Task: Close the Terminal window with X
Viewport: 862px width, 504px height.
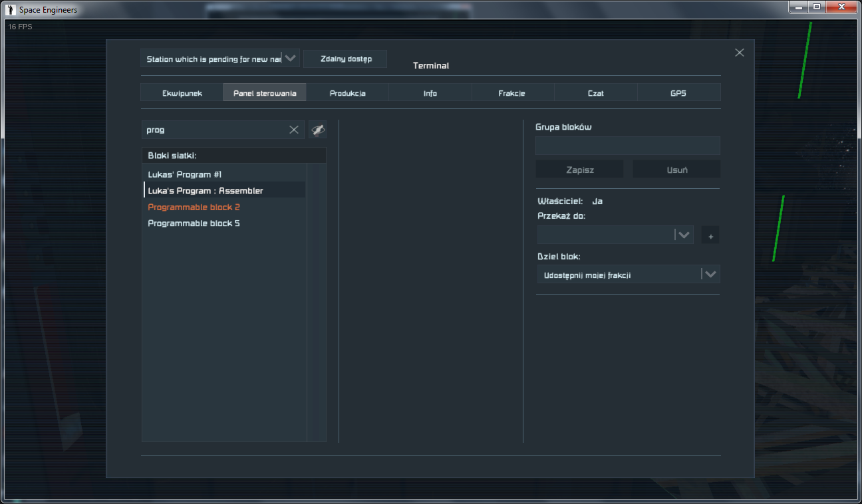Action: pos(739,53)
